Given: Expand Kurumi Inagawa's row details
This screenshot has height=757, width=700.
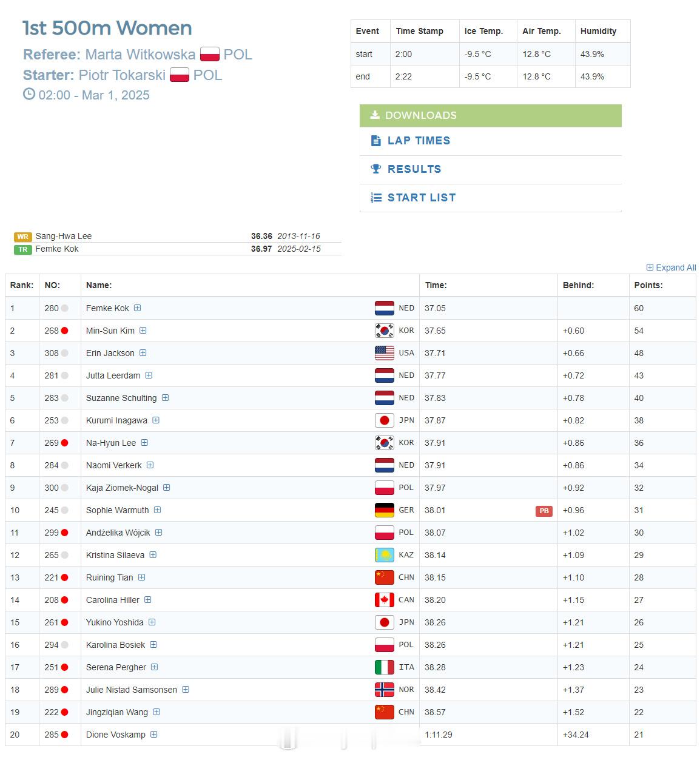Looking at the screenshot, I should (x=156, y=420).
